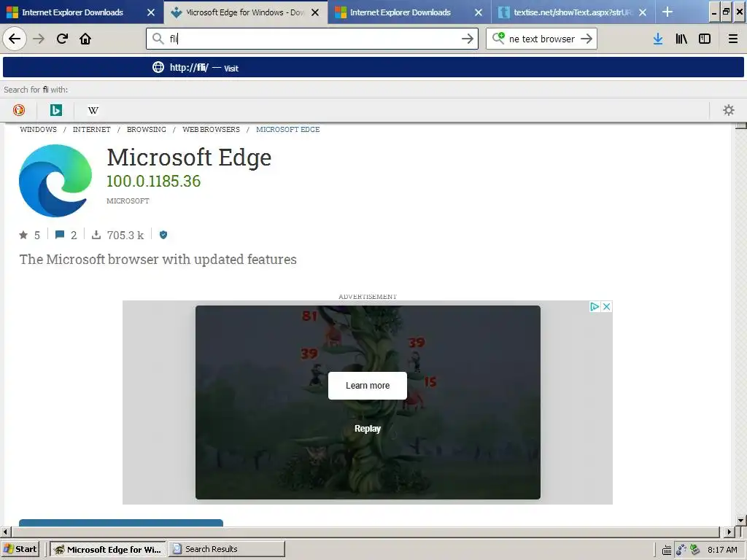
Task: Click vertical scrollbar down arrow
Action: click(x=740, y=521)
